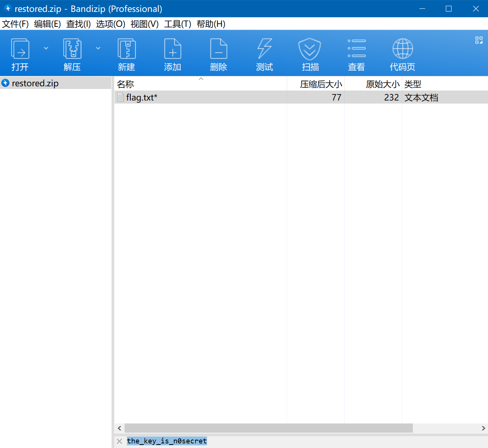Screen dimensions: 488x448
Task: Start the Scan (扫描) shield tool
Action: pos(310,49)
